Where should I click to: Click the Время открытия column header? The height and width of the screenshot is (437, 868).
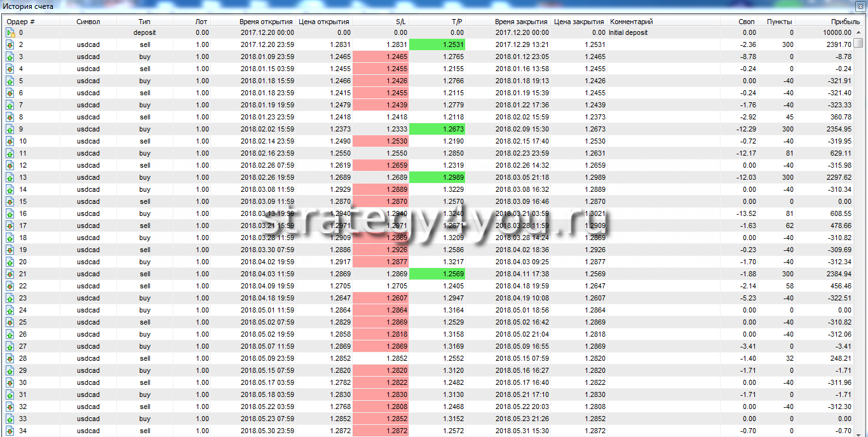tap(266, 21)
